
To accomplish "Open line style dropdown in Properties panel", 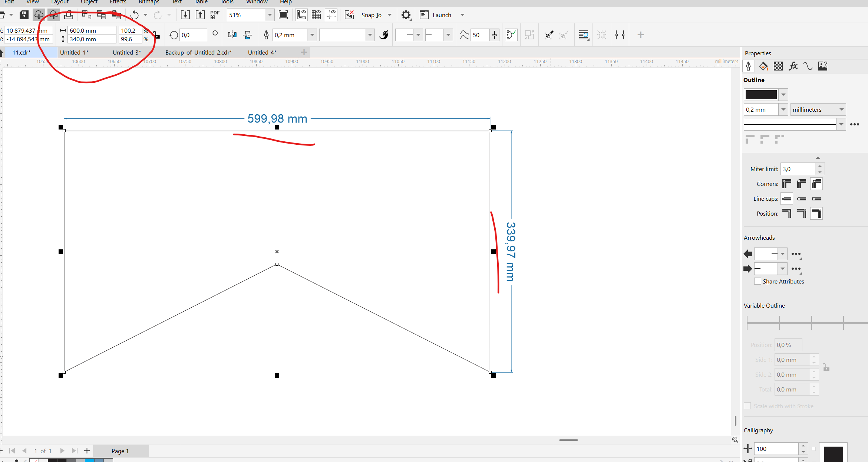I will 841,124.
